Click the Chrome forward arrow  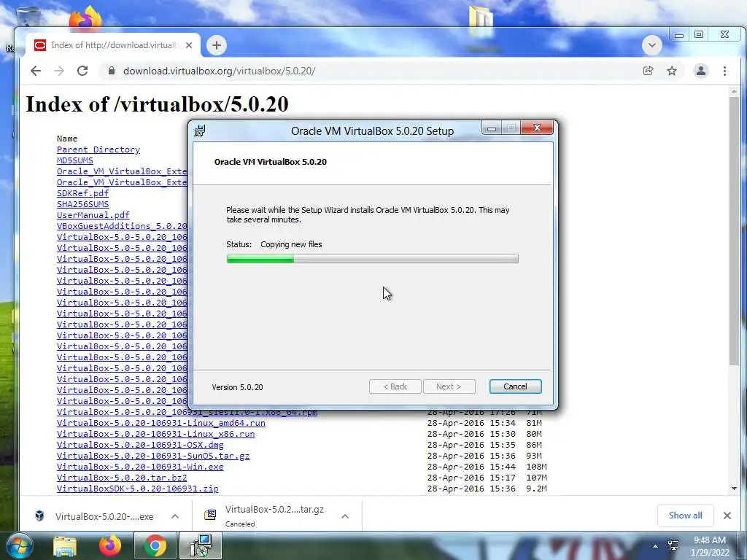pos(59,71)
